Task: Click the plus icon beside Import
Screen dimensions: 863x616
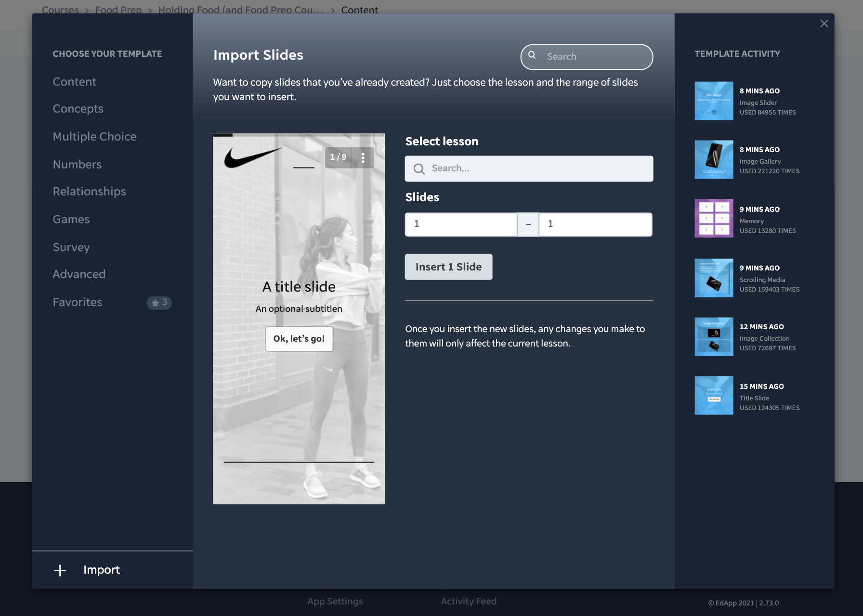Action: [x=60, y=570]
